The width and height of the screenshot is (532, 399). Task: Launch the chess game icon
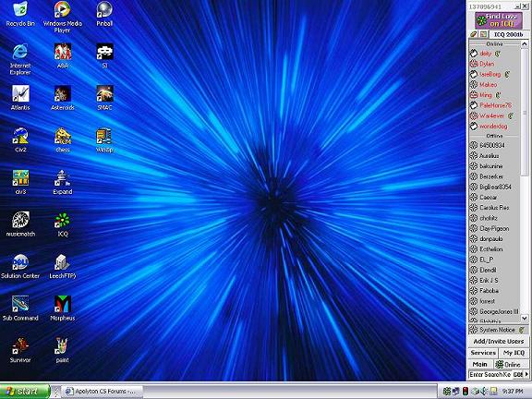tap(63, 140)
